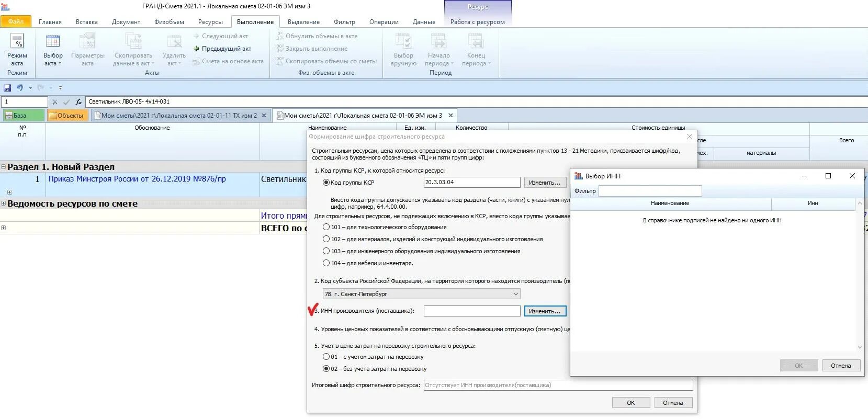This screenshot has height=419, width=868.
Task: Open the Undo history dropdown arrow
Action: pyautogui.click(x=30, y=88)
